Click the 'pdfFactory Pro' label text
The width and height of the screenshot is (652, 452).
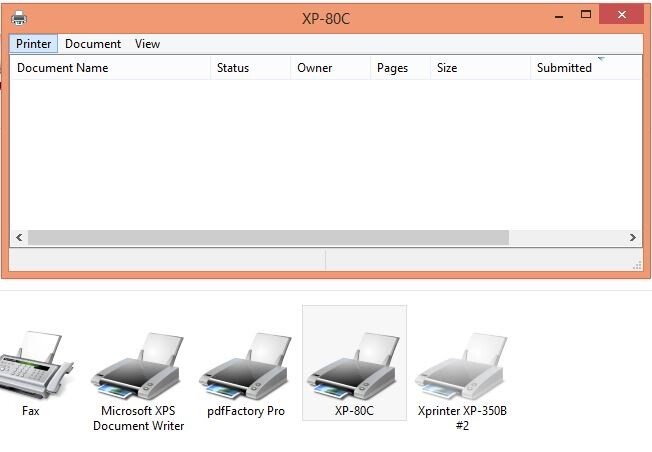[246, 411]
